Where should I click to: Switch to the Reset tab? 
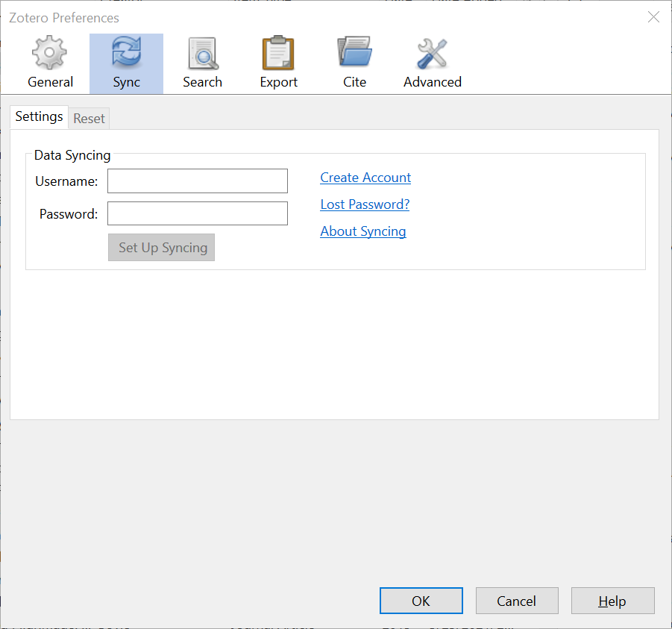(89, 118)
